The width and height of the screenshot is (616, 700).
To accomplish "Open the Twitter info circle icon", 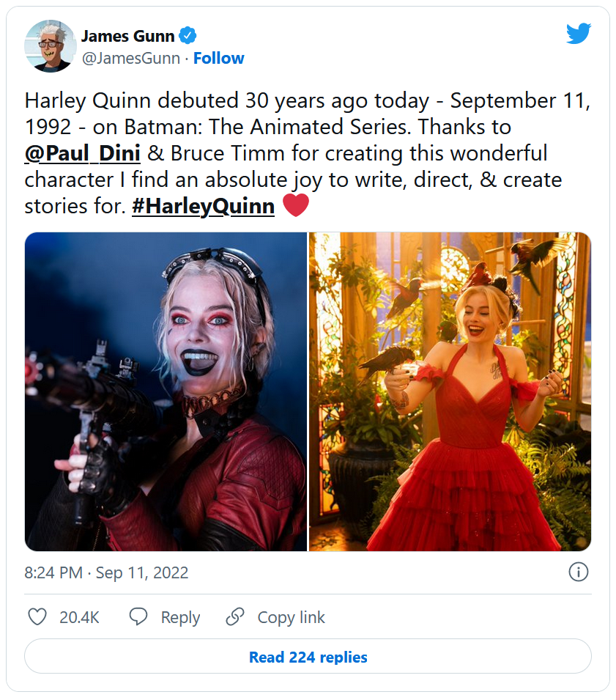I will pyautogui.click(x=578, y=572).
